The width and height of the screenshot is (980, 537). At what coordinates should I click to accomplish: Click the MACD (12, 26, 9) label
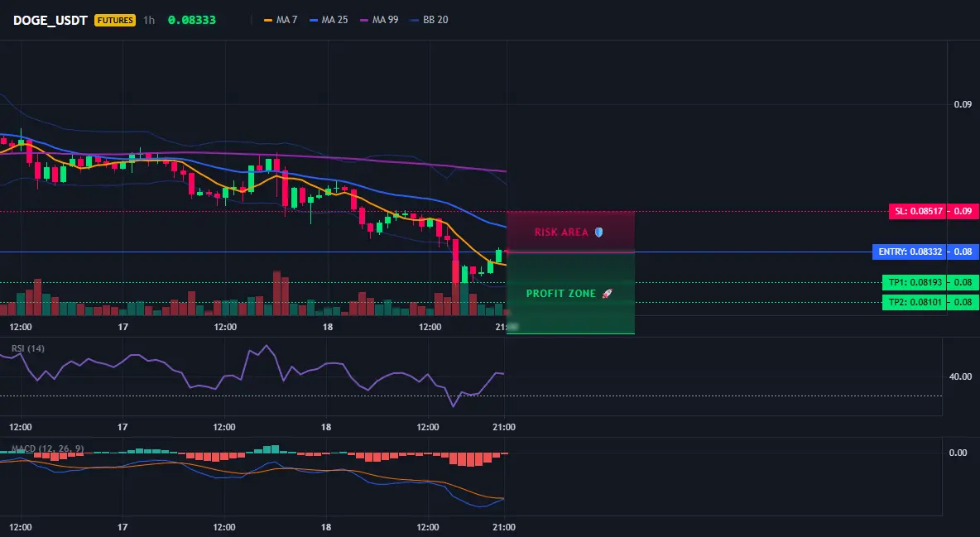pos(47,448)
